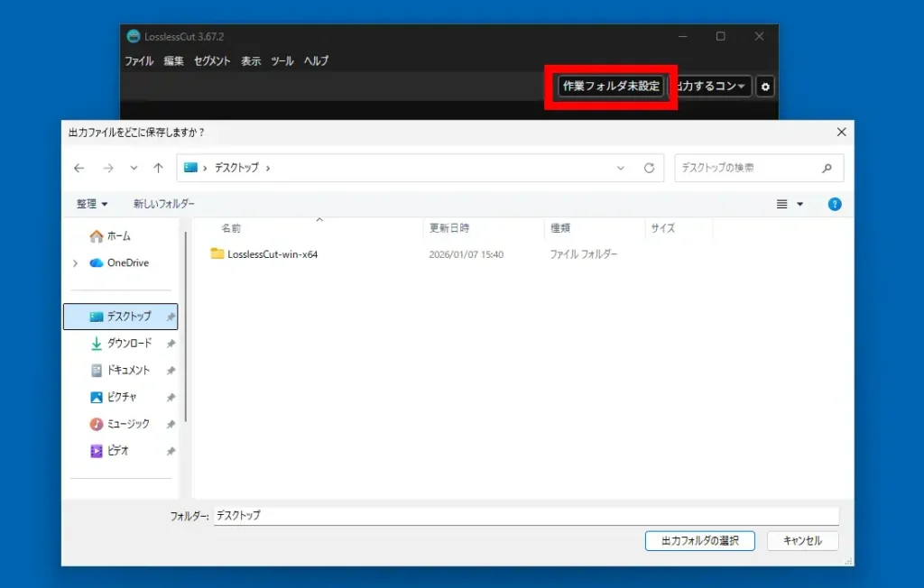Unpin デスクトップ using its pin icon
This screenshot has height=588, width=924.
pos(171,317)
